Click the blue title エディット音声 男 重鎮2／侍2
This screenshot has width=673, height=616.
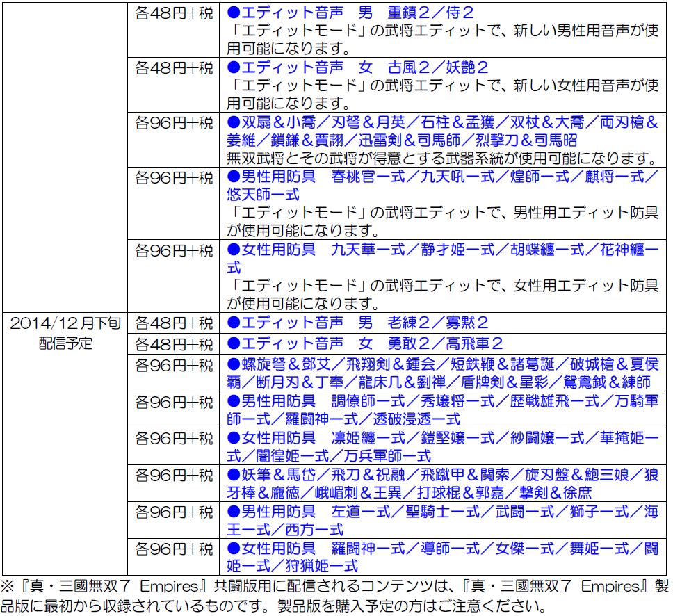point(350,13)
